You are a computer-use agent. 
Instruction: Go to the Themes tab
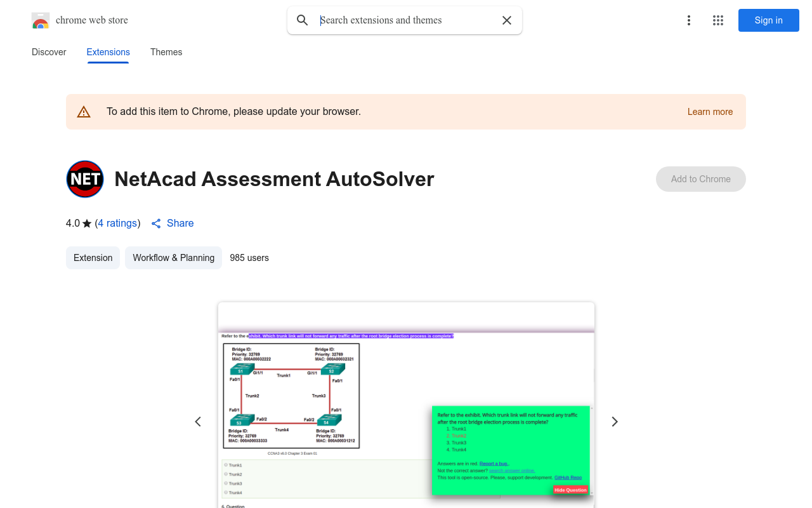coord(166,52)
